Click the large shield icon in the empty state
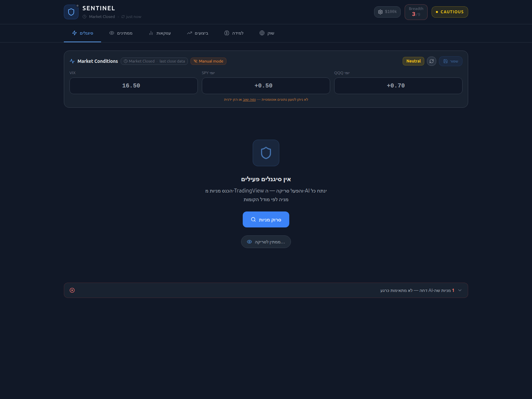This screenshot has height=399, width=532. tap(266, 153)
